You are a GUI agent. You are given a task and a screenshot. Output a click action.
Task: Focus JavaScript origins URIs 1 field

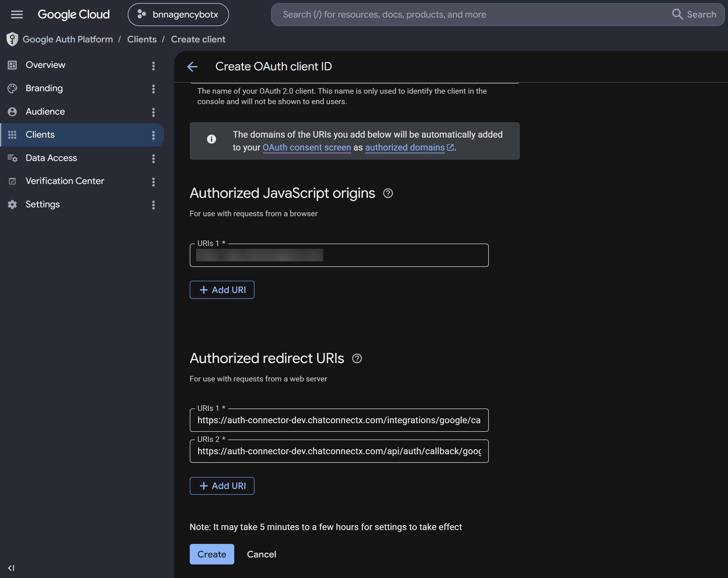click(339, 255)
